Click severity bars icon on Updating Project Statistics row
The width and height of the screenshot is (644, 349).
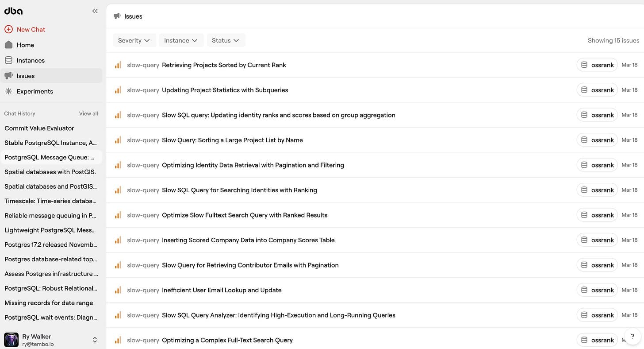(118, 90)
